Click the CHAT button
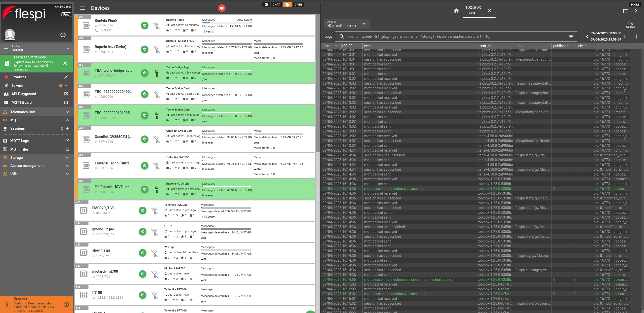Image resolution: width=644 pixels, height=313 pixels. 276,5
